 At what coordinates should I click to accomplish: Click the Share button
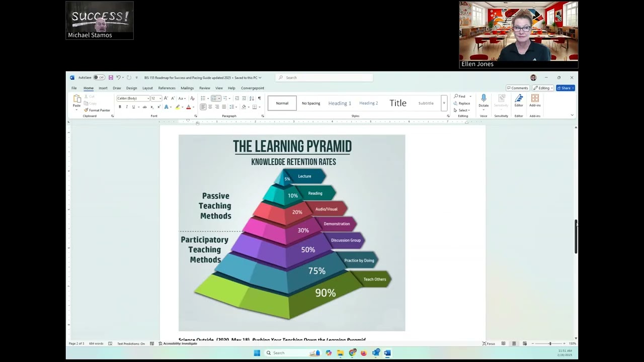pyautogui.click(x=566, y=88)
